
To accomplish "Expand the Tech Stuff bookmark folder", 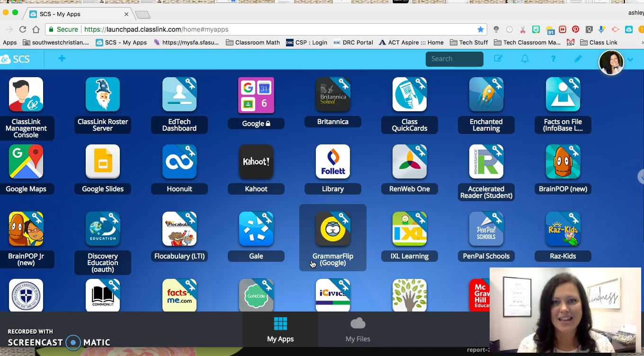I will click(469, 42).
